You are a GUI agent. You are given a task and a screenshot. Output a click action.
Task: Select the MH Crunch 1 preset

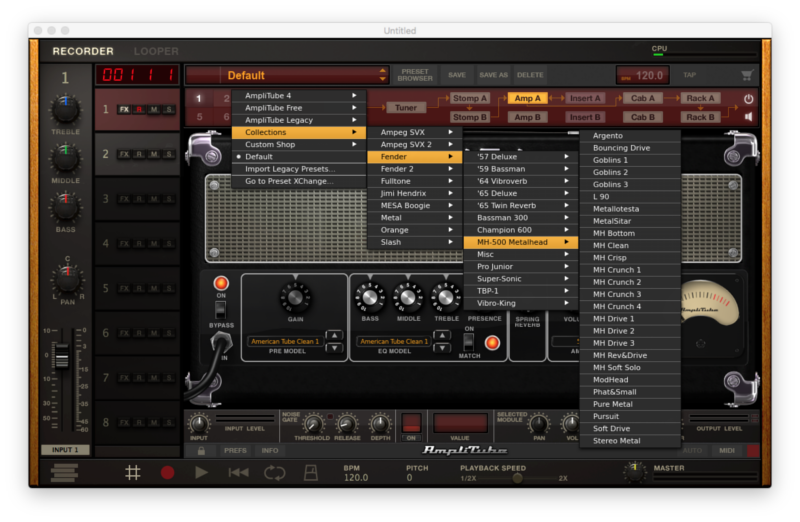click(x=630, y=270)
